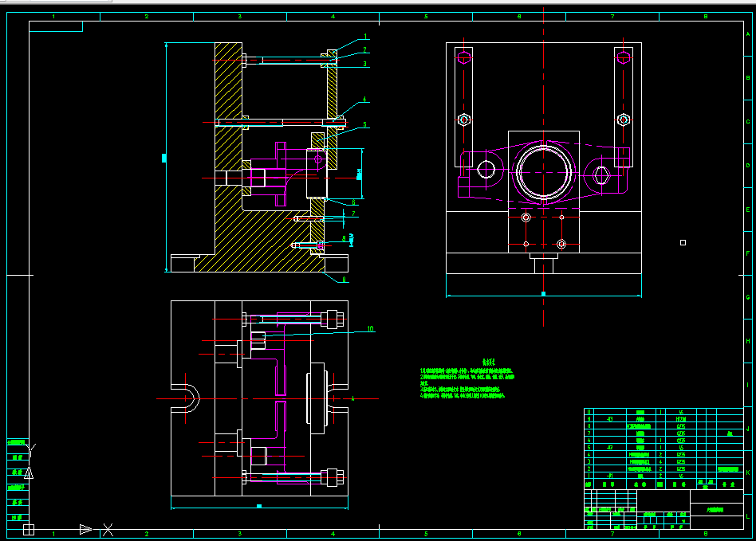Screen dimensions: 756x541
Task: Select the large central bore circle in front view
Action: click(544, 172)
